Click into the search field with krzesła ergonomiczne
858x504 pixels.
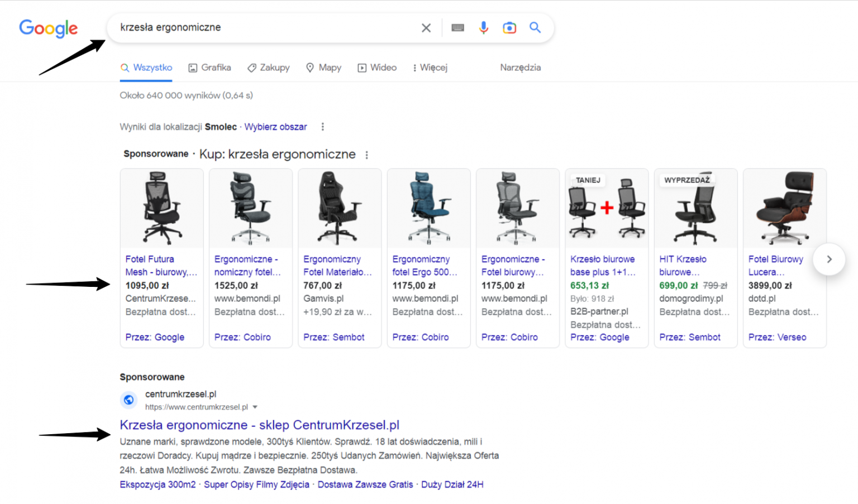click(x=263, y=28)
